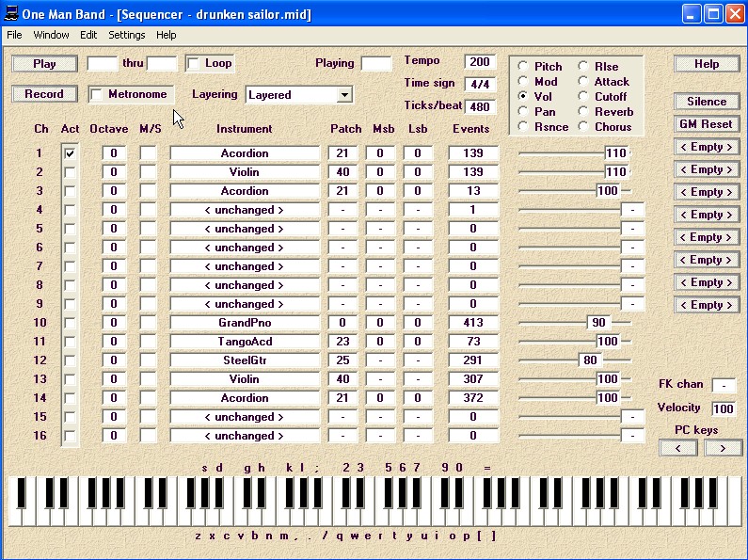Open the Edit menu

(88, 35)
